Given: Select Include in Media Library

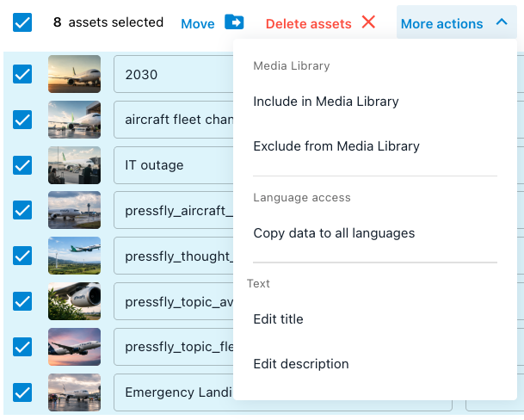Looking at the screenshot, I should point(326,102).
